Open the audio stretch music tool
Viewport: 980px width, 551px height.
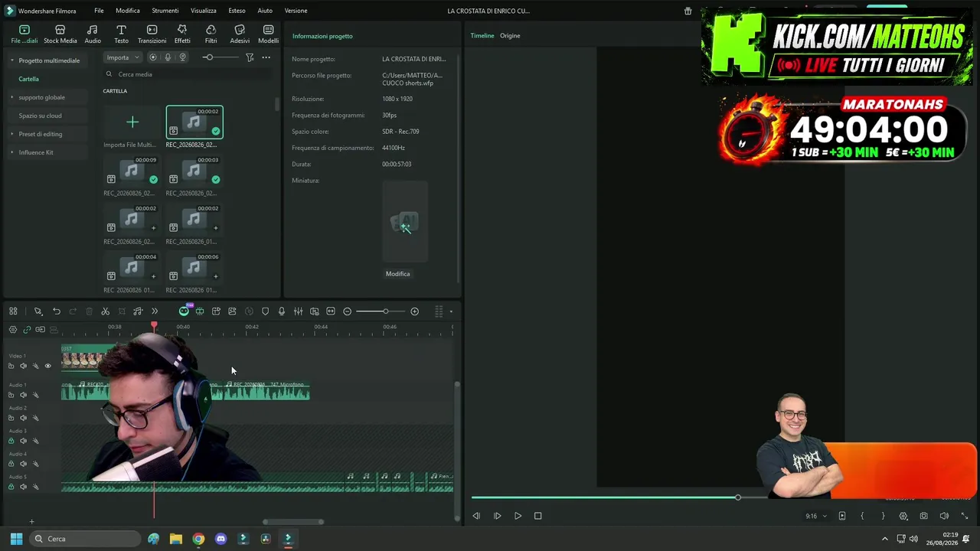tap(138, 311)
